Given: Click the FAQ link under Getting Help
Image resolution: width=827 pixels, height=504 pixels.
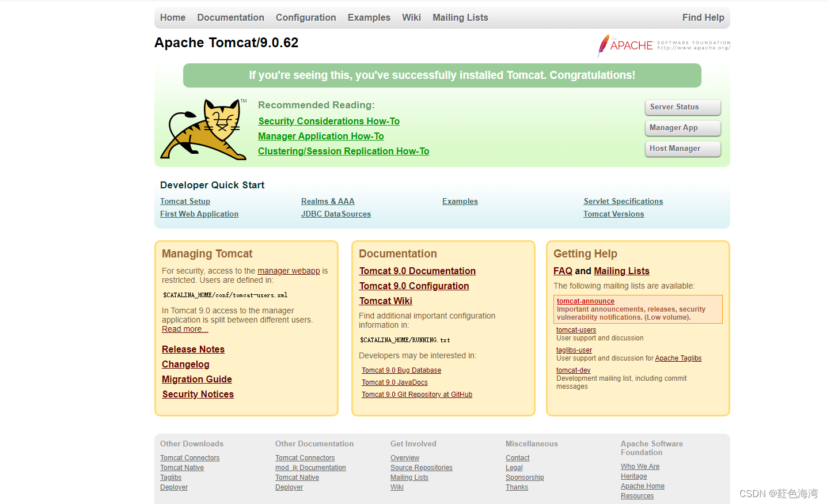Looking at the screenshot, I should pos(563,271).
